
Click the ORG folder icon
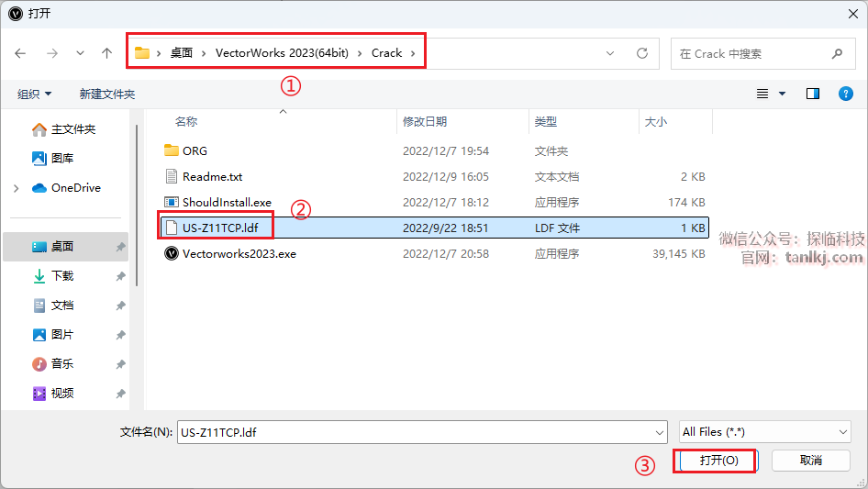pyautogui.click(x=171, y=150)
